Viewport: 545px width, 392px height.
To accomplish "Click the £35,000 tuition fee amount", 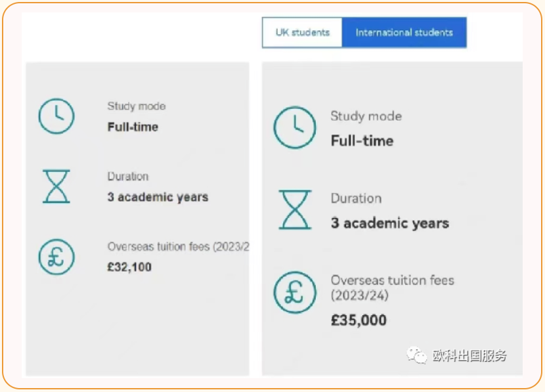I will pyautogui.click(x=359, y=320).
